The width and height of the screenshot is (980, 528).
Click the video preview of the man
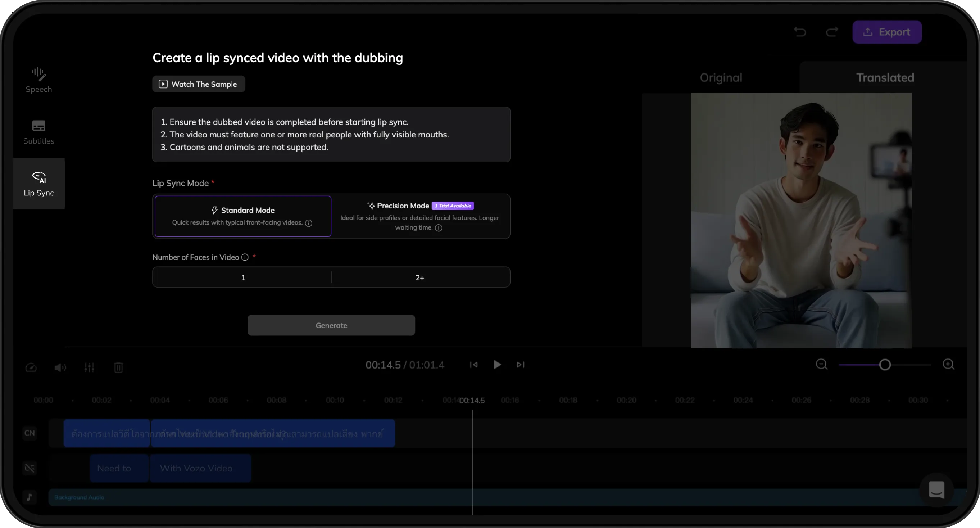point(801,220)
